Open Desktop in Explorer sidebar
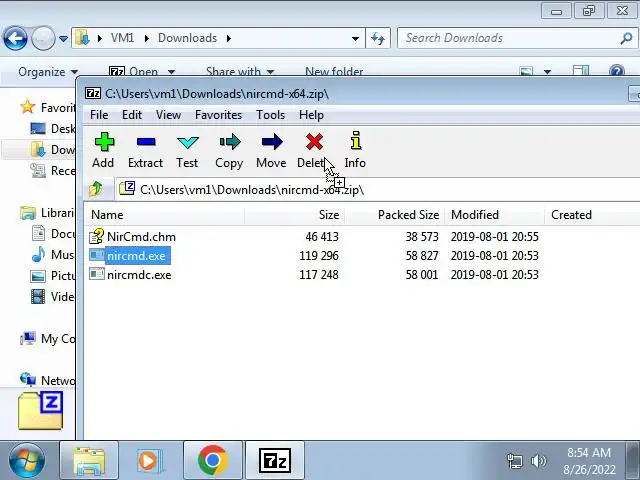Screen dimensions: 640x480 tap(53, 129)
